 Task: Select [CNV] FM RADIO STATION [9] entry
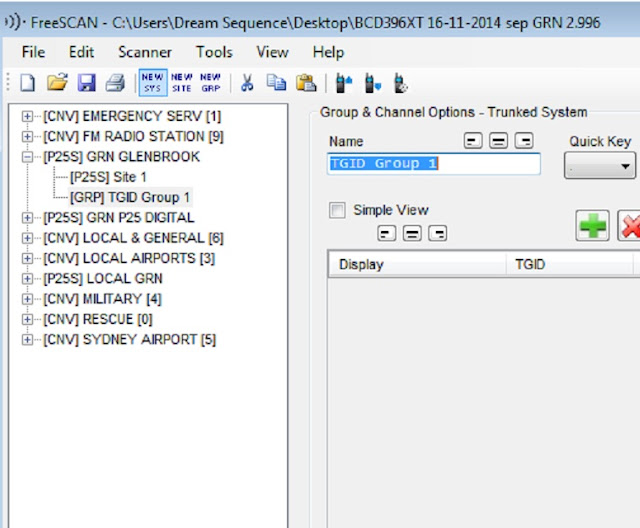point(133,136)
